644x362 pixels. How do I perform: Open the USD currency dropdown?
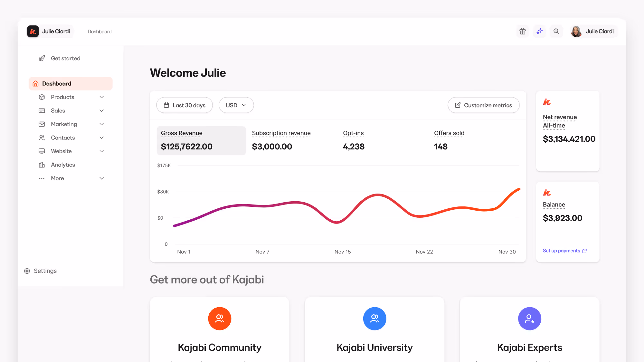click(236, 105)
